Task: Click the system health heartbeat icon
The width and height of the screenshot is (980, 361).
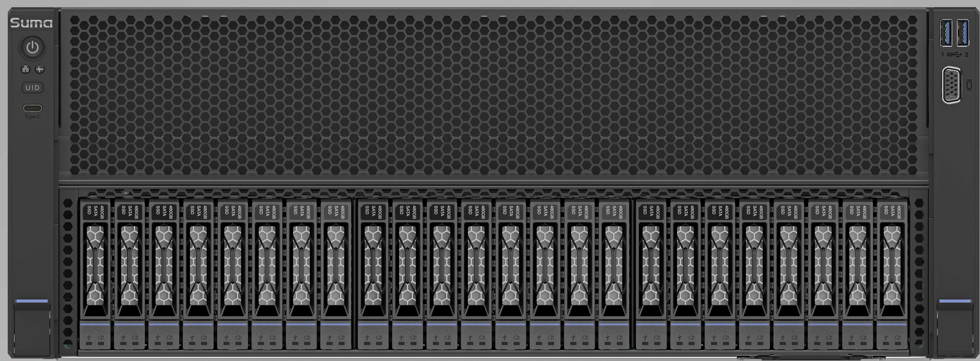Action: point(40,69)
